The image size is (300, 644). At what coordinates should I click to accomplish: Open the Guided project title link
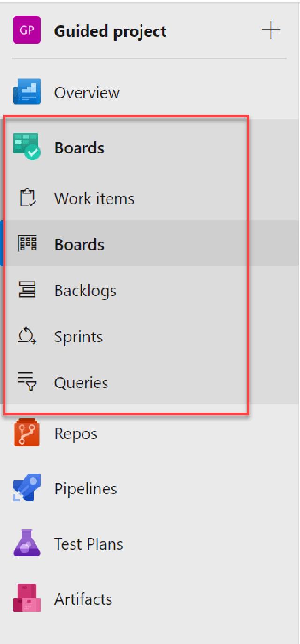click(110, 31)
